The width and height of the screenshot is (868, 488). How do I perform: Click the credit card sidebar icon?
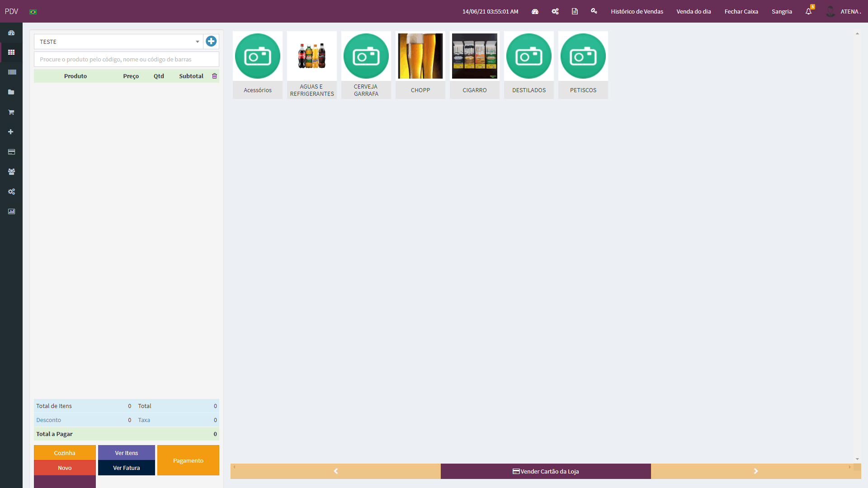[11, 152]
